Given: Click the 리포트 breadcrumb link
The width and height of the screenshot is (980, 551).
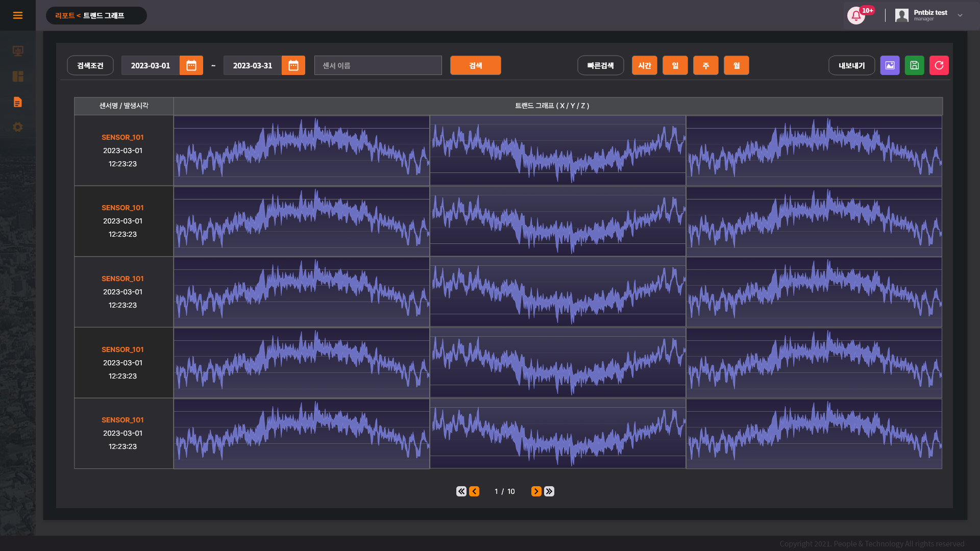Looking at the screenshot, I should tap(65, 16).
